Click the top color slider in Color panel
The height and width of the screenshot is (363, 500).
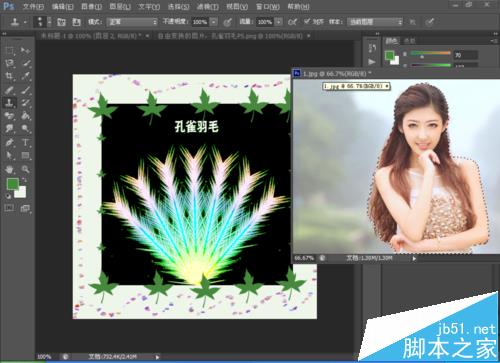430,53
